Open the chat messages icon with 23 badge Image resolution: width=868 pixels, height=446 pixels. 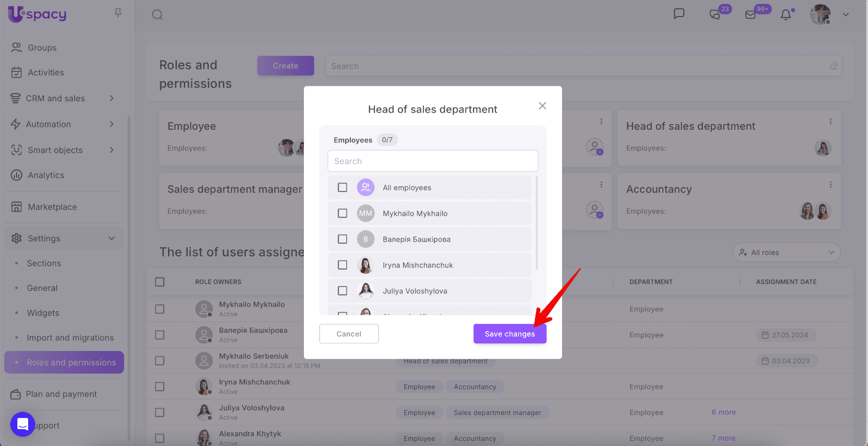(715, 15)
